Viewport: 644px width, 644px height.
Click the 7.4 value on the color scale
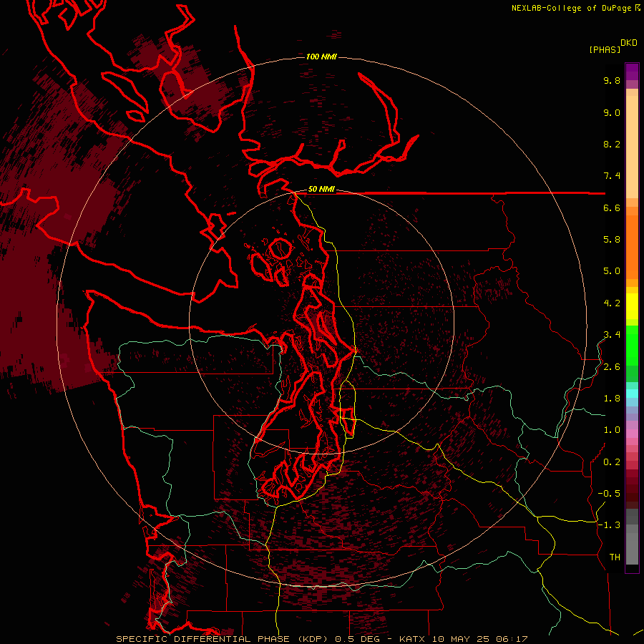612,176
